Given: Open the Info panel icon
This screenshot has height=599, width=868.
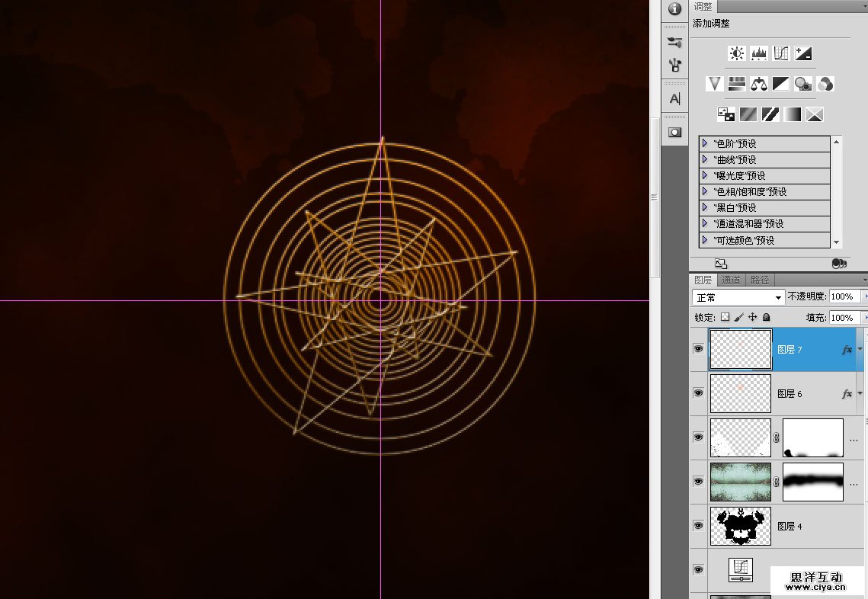Looking at the screenshot, I should 674,9.
